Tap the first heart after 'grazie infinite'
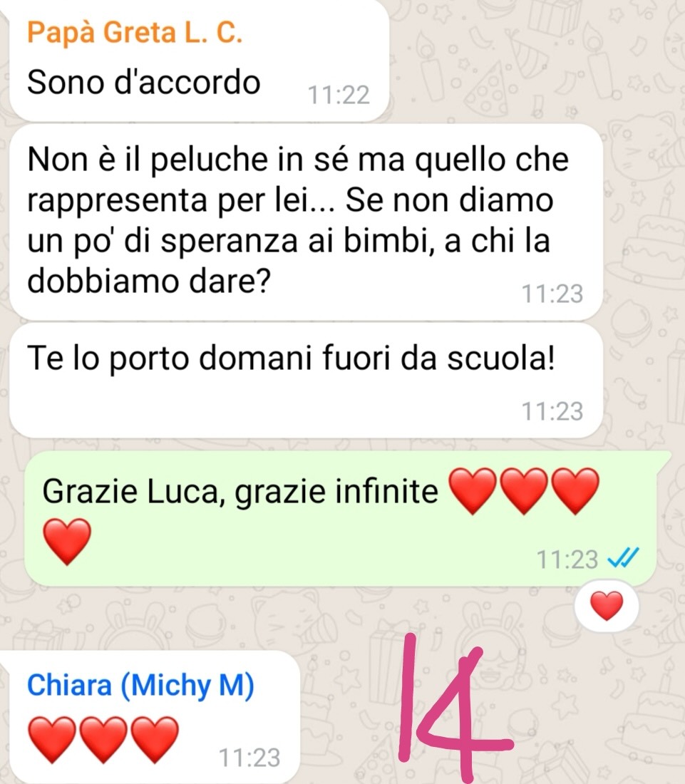The height and width of the screenshot is (784, 685). tap(473, 491)
